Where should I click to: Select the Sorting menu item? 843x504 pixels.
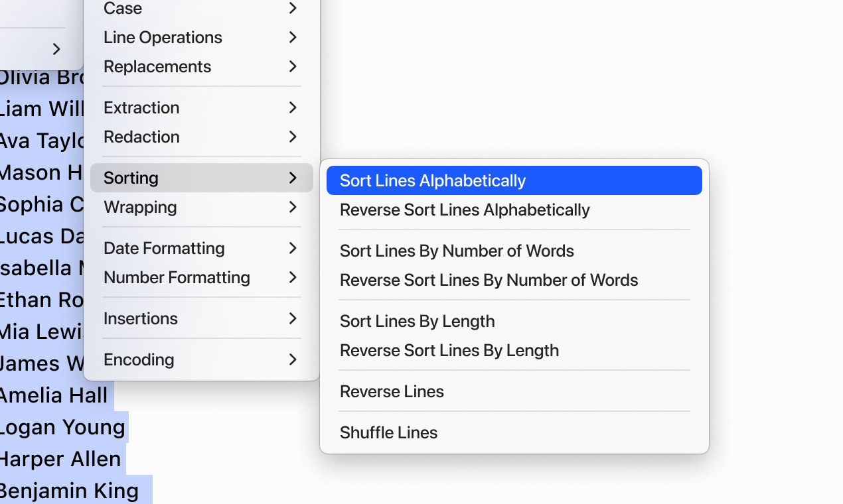click(x=202, y=178)
